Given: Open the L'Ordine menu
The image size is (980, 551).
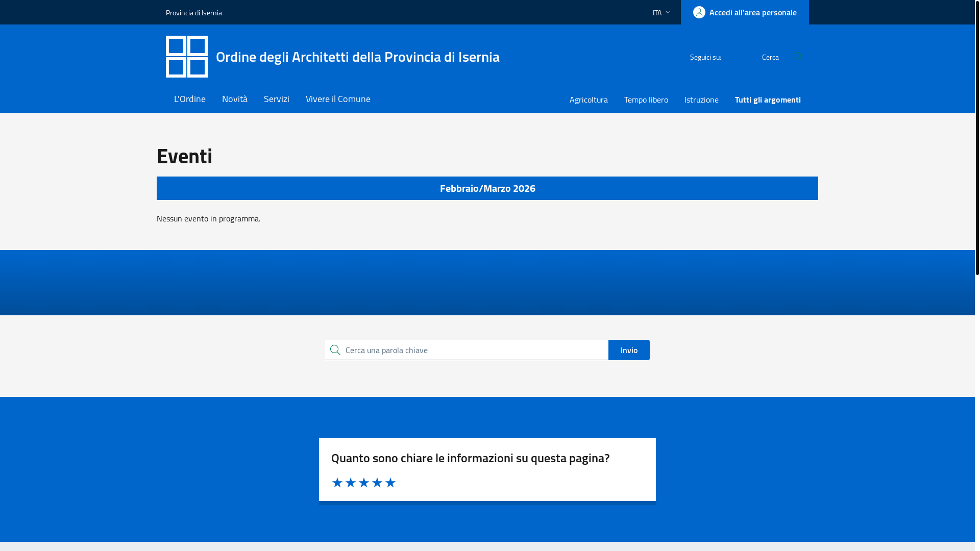Looking at the screenshot, I should (189, 99).
